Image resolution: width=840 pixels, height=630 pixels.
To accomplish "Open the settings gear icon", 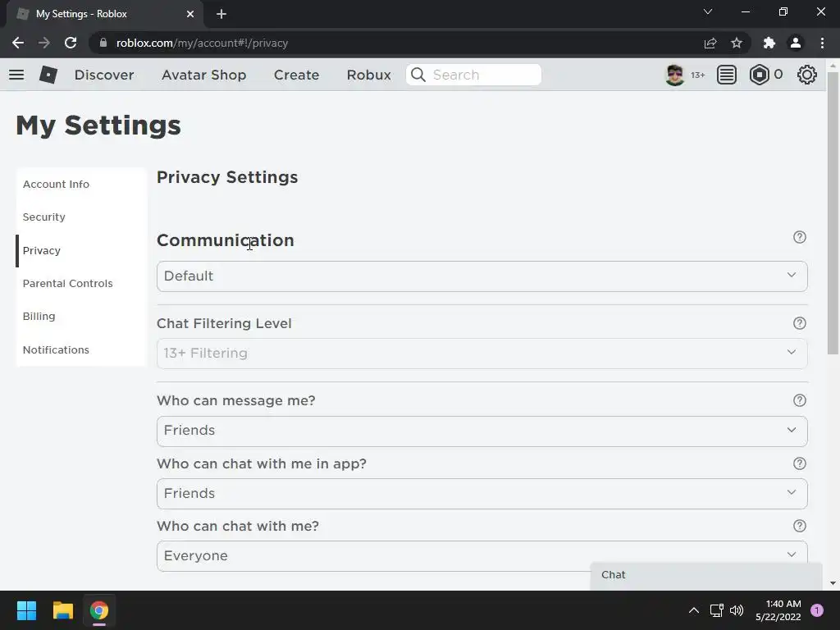I will 807,75.
